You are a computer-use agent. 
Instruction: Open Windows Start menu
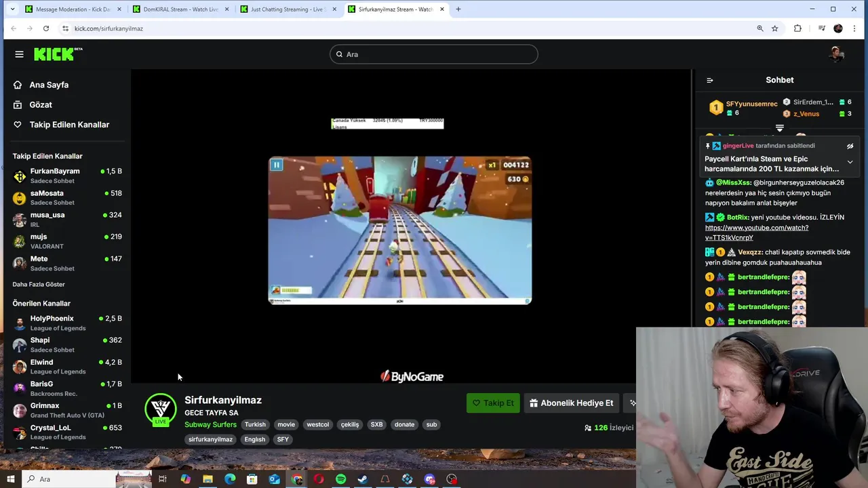(x=11, y=479)
